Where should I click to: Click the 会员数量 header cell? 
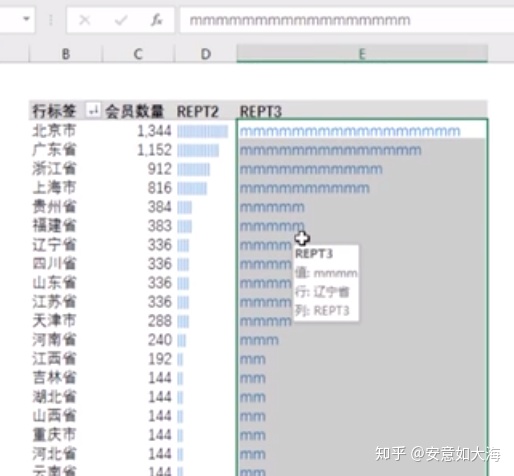[x=134, y=111]
